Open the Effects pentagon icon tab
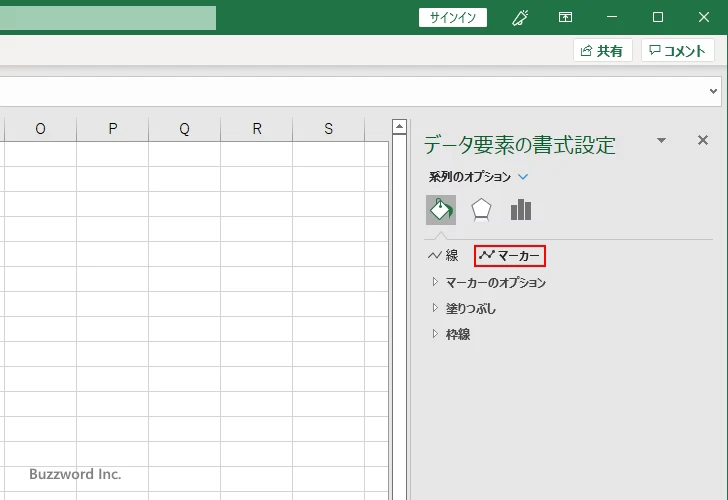The width and height of the screenshot is (728, 500). coord(481,210)
